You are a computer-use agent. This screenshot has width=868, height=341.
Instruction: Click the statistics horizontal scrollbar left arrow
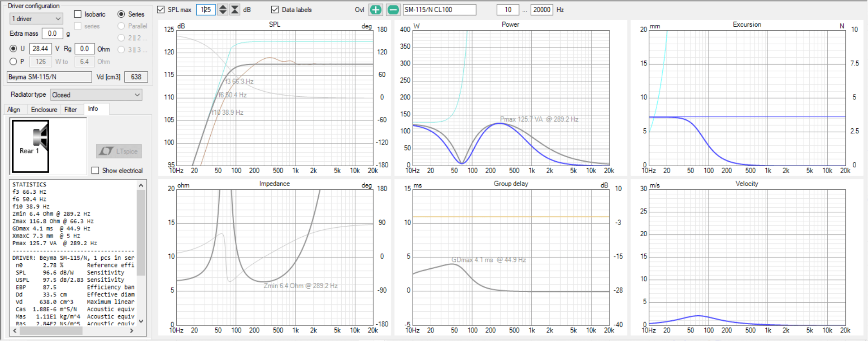pyautogui.click(x=15, y=331)
